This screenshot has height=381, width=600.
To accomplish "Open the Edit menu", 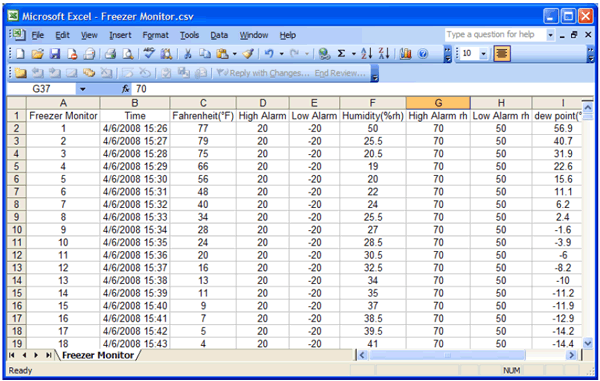I will click(x=62, y=35).
